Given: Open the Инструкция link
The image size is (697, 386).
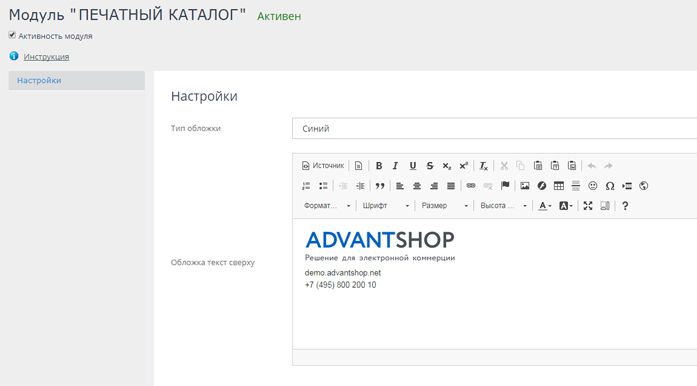Looking at the screenshot, I should (x=46, y=56).
